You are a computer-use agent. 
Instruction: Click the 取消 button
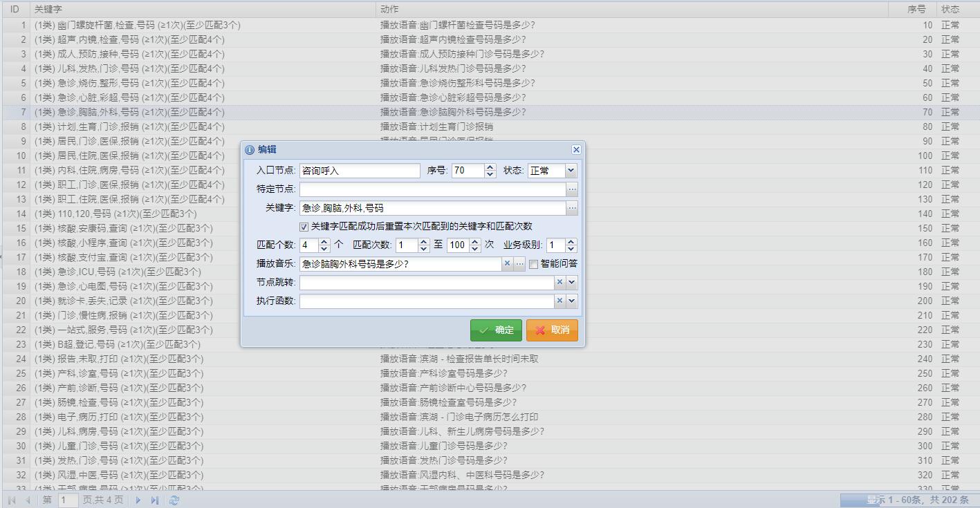[552, 330]
